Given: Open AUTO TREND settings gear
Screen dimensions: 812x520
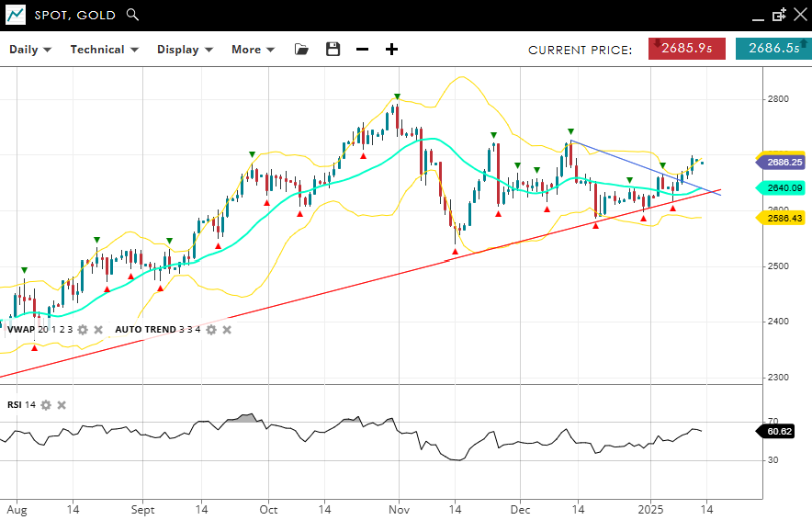Looking at the screenshot, I should (x=211, y=330).
